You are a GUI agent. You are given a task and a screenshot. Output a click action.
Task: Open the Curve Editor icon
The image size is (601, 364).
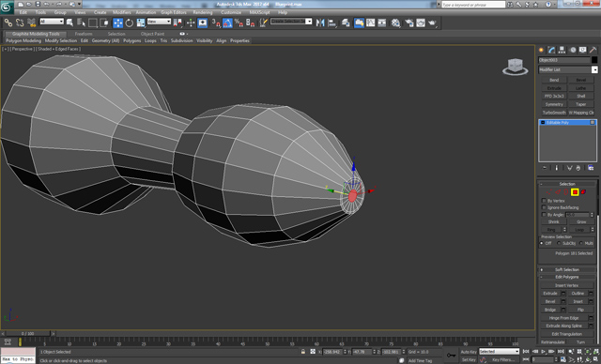371,23
